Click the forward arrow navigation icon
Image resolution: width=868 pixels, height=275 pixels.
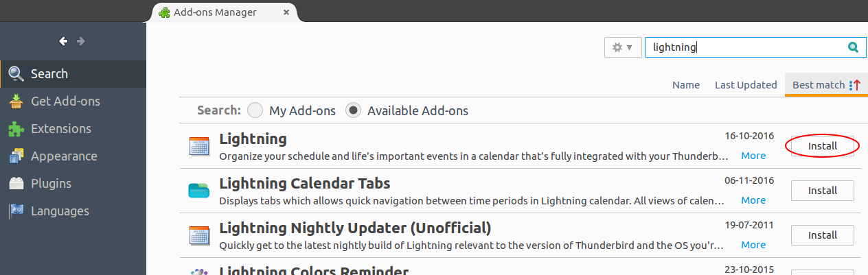(x=81, y=41)
